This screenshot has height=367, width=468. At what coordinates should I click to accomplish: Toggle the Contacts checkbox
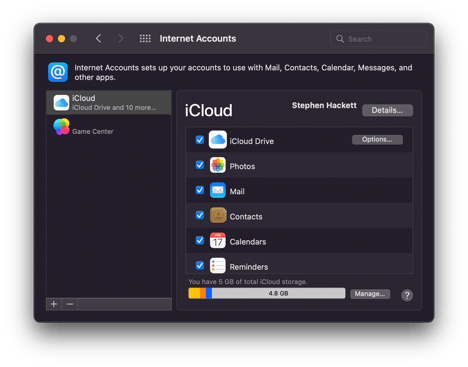(200, 215)
